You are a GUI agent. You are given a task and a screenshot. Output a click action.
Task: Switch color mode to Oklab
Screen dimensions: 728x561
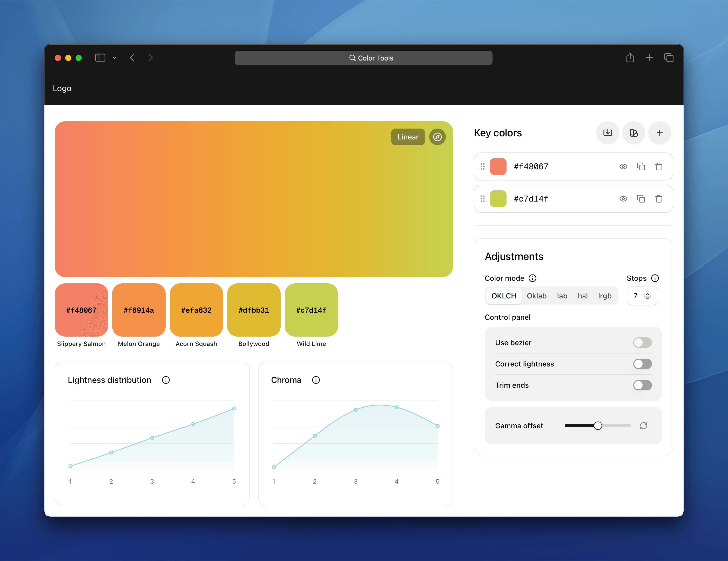point(537,296)
